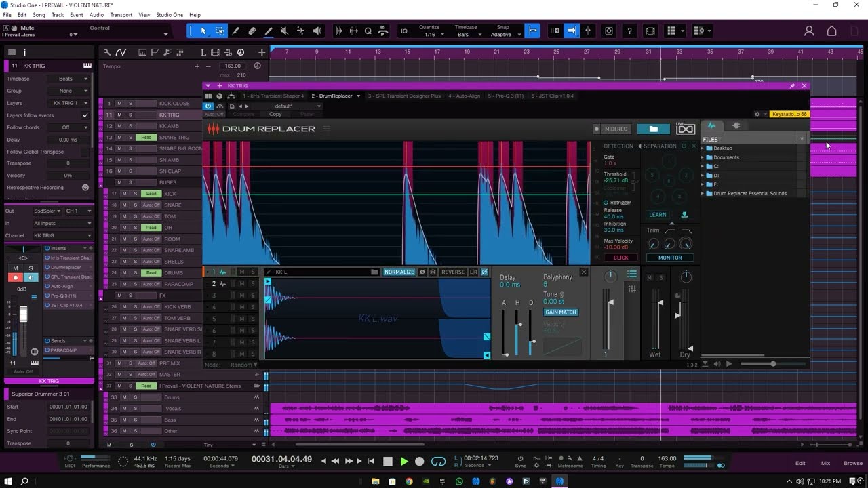Select the Mute tool speaker icon
Screen dimensions: 868x488
pos(285,30)
